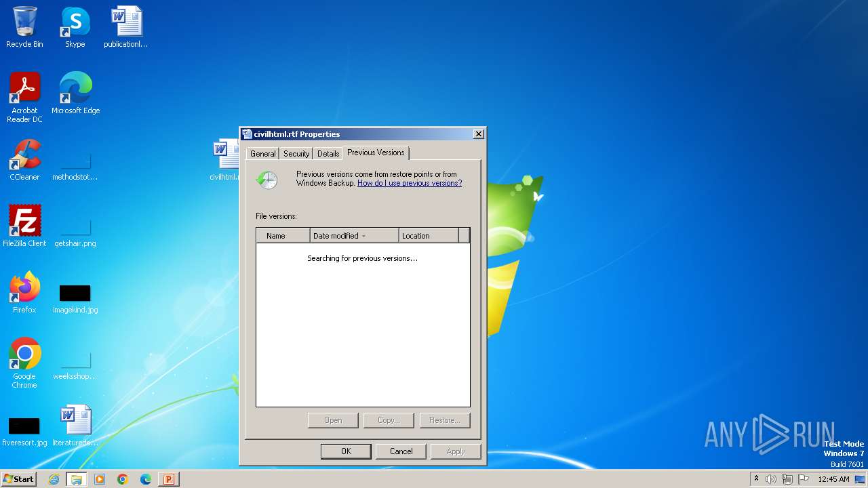
Task: Select the civilhtml.rtf desktop file icon
Action: pyautogui.click(x=224, y=160)
